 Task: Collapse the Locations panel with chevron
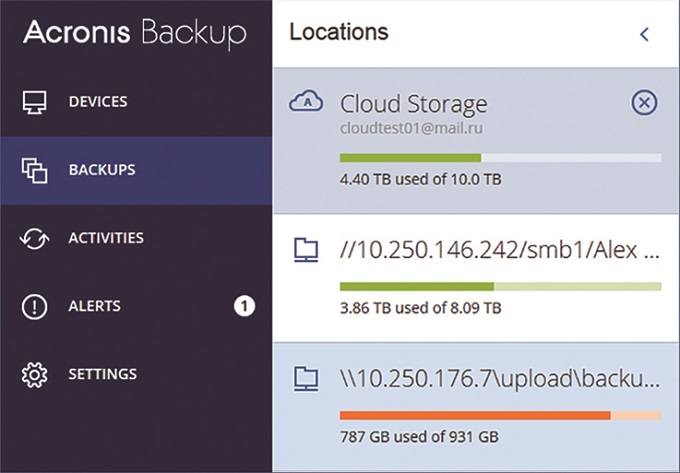click(x=644, y=34)
